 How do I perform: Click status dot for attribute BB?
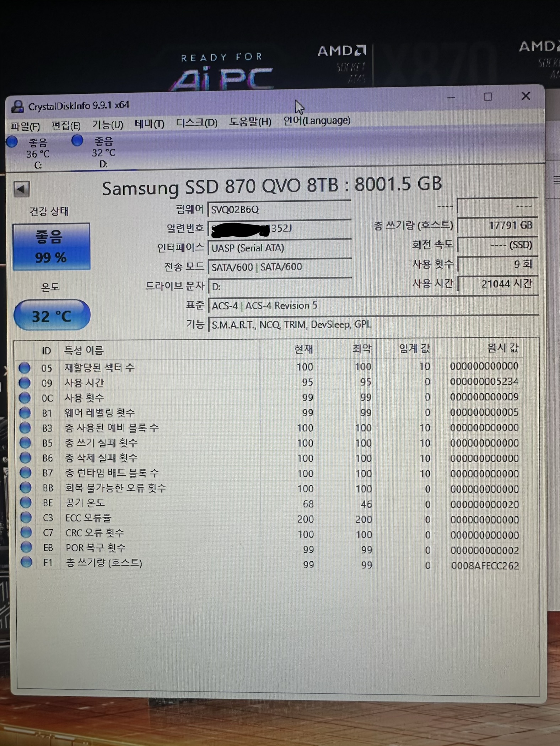tap(26, 487)
